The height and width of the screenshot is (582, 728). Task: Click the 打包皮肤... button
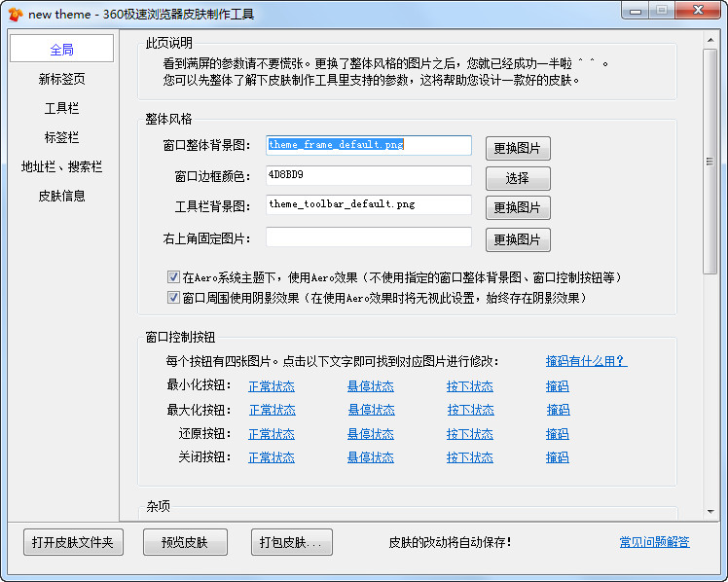[x=292, y=542]
